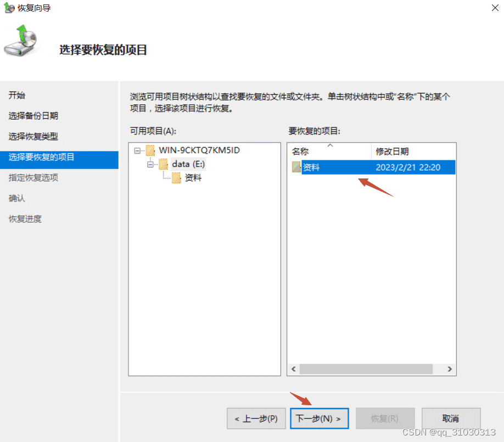The width and height of the screenshot is (504, 442).
Task: Collapse the WIN-9CKTQ7KM5ID tree node
Action: [x=137, y=150]
